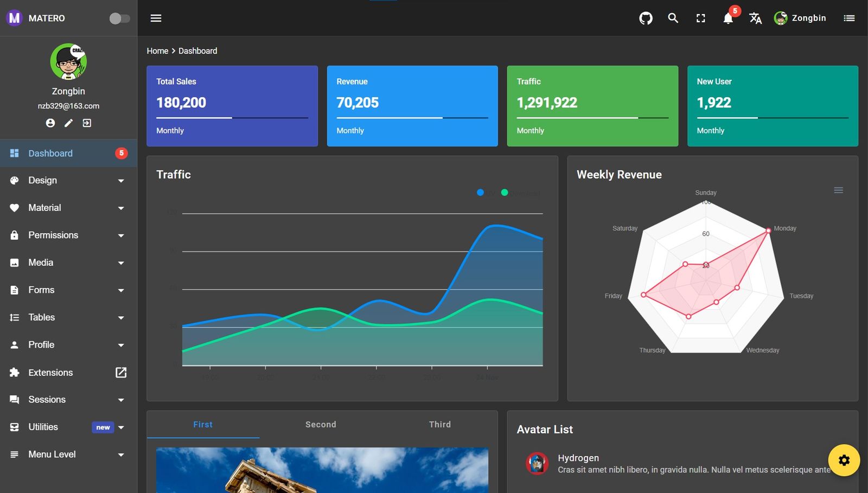
Task: Click the account circle icon under the email
Action: 50,123
